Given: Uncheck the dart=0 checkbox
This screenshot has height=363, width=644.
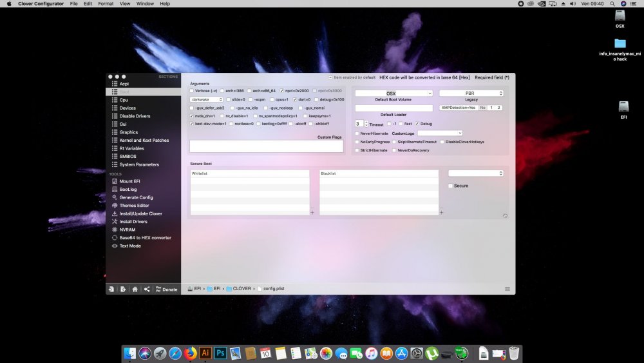Looking at the screenshot, I should coord(295,99).
